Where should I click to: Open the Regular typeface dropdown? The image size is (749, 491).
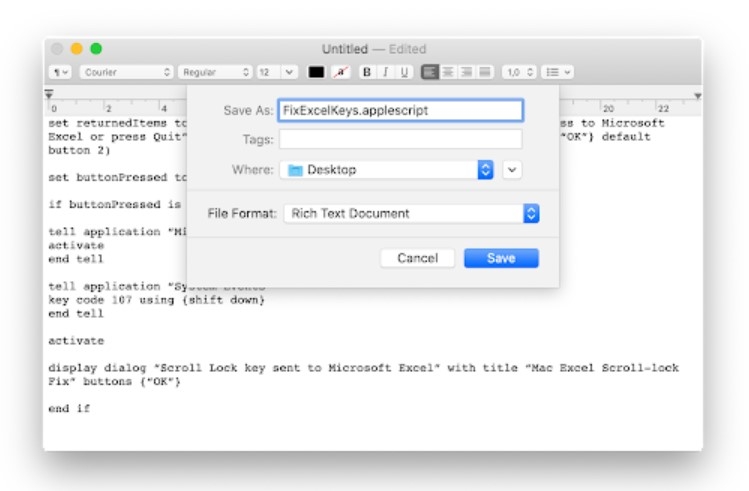pos(215,72)
